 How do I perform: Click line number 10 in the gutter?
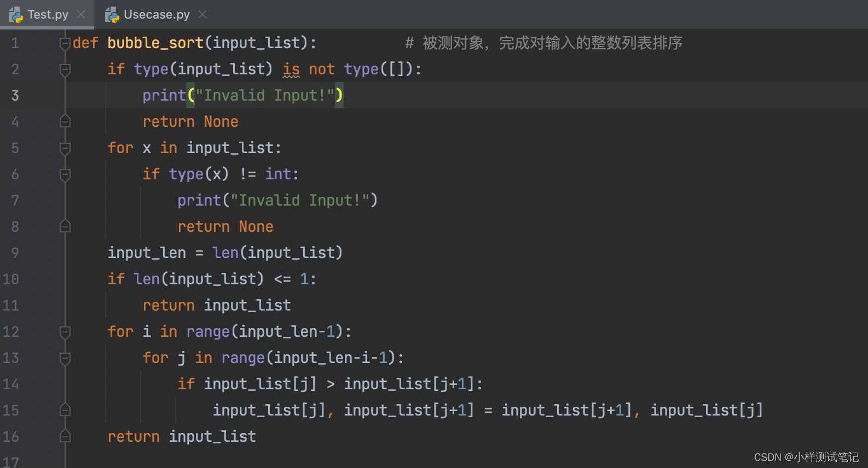10,279
